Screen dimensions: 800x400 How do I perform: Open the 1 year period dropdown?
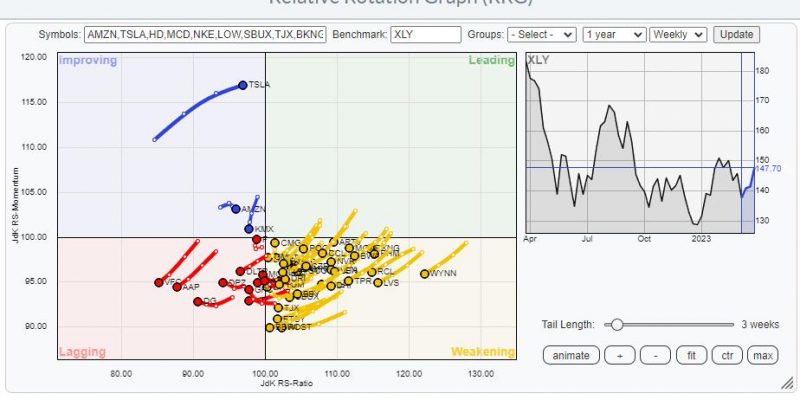pyautogui.click(x=614, y=35)
